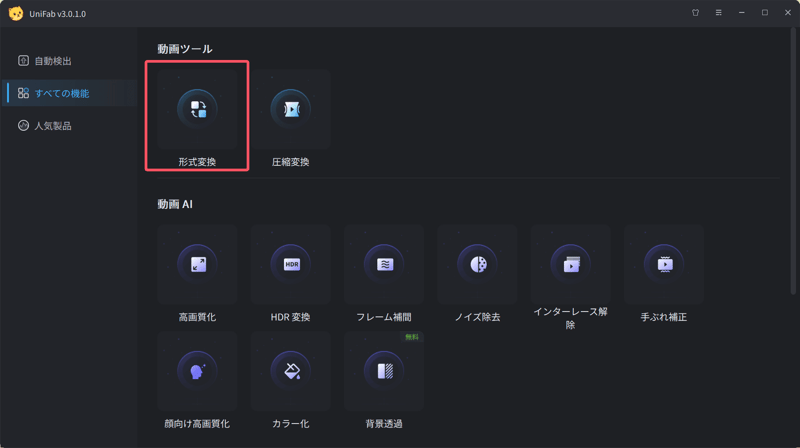Open the カラー化 colorize tool
Viewport: 800px width, 448px height.
291,371
